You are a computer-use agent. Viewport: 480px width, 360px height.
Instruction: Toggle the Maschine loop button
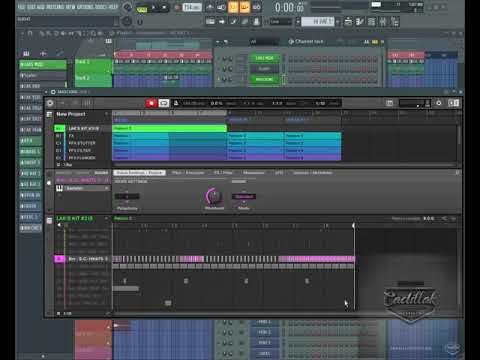[x=164, y=103]
